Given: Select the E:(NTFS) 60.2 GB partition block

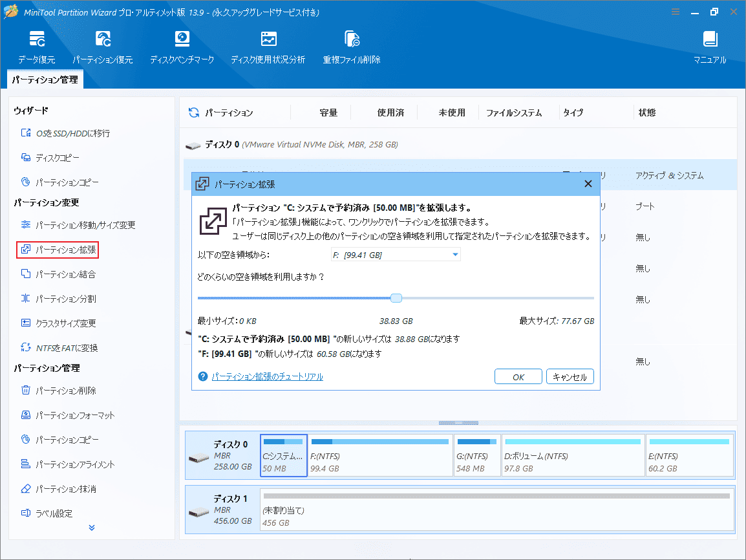Looking at the screenshot, I should coord(689,455).
